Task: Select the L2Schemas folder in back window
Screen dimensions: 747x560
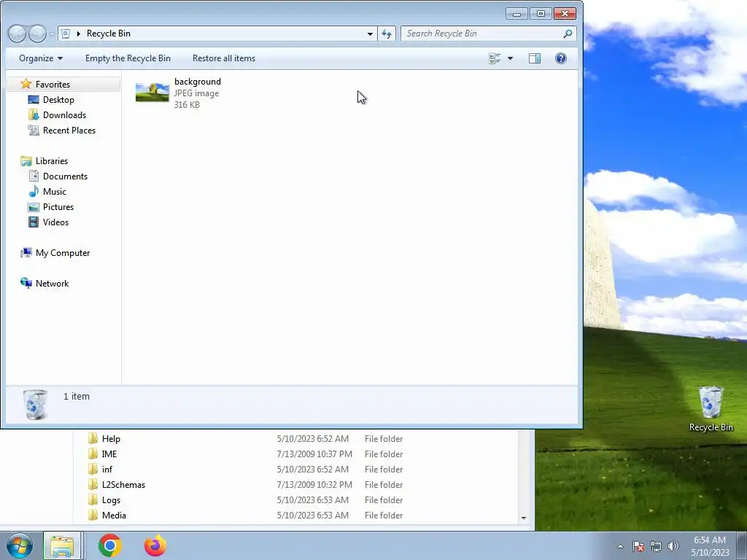Action: [123, 484]
